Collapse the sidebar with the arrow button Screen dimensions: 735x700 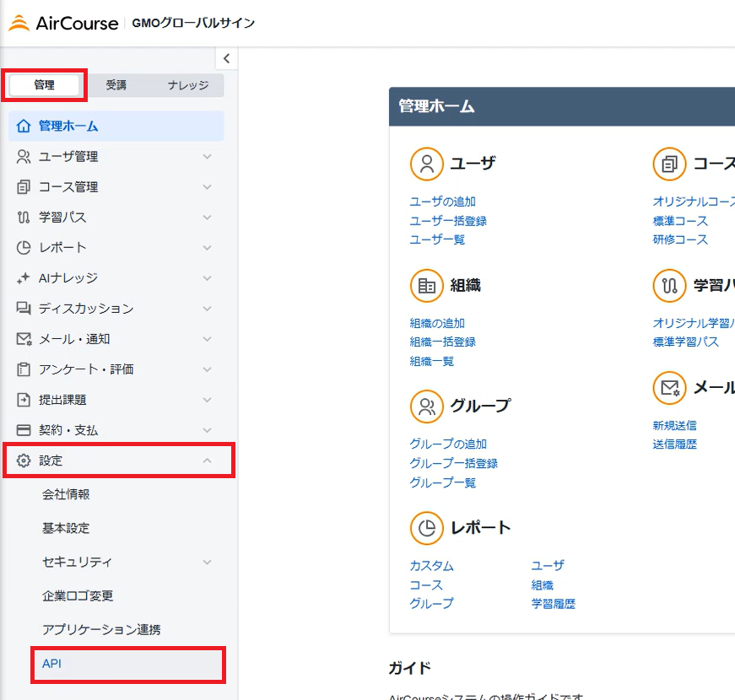click(x=227, y=58)
